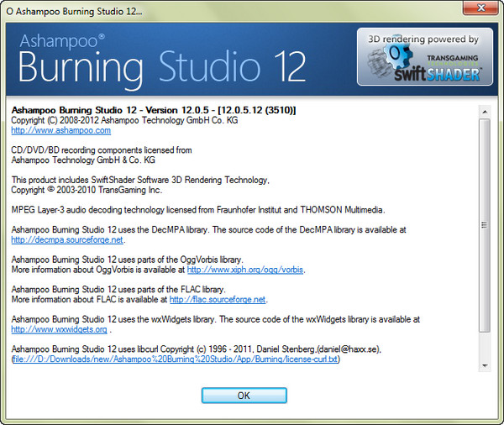Click the scrollbar up arrow

[x=484, y=111]
